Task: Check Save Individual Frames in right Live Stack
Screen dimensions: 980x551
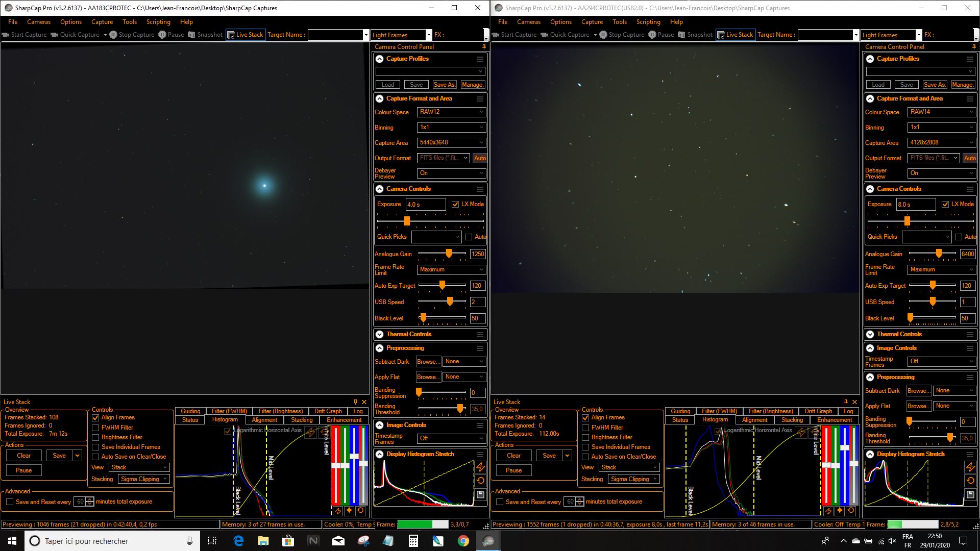Action: [x=585, y=447]
